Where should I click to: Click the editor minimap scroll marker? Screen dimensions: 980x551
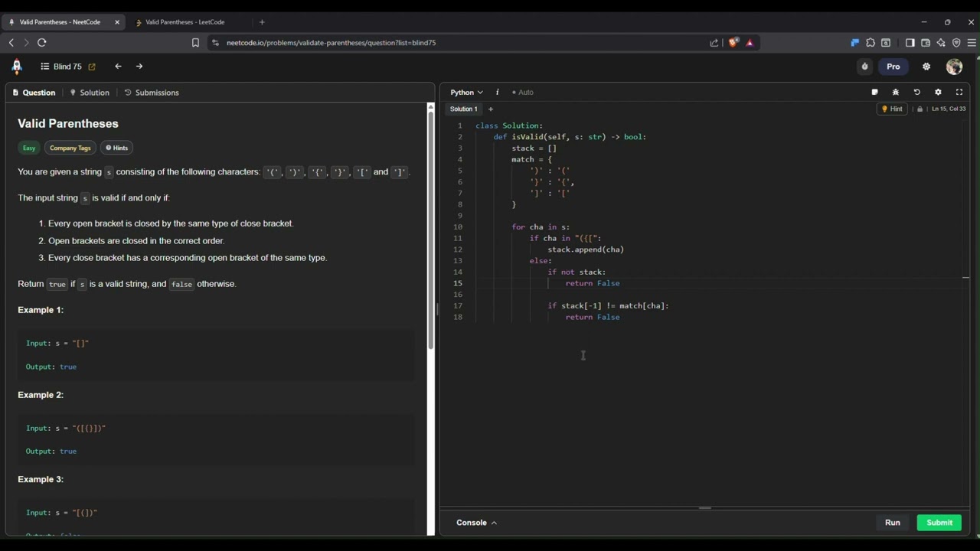(966, 277)
